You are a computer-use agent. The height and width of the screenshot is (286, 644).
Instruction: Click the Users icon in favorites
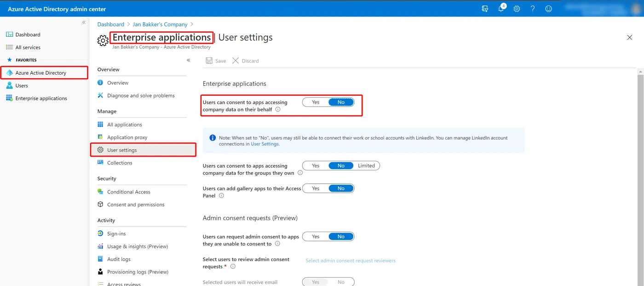9,86
